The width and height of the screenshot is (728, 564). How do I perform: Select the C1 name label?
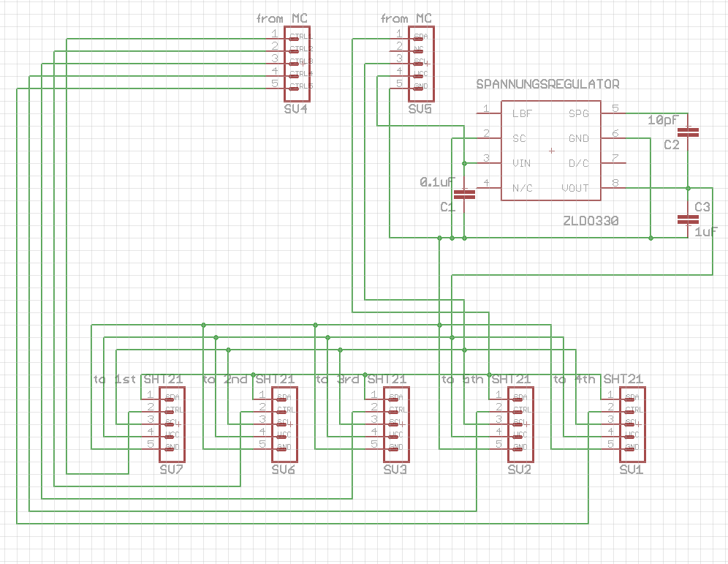tap(447, 207)
